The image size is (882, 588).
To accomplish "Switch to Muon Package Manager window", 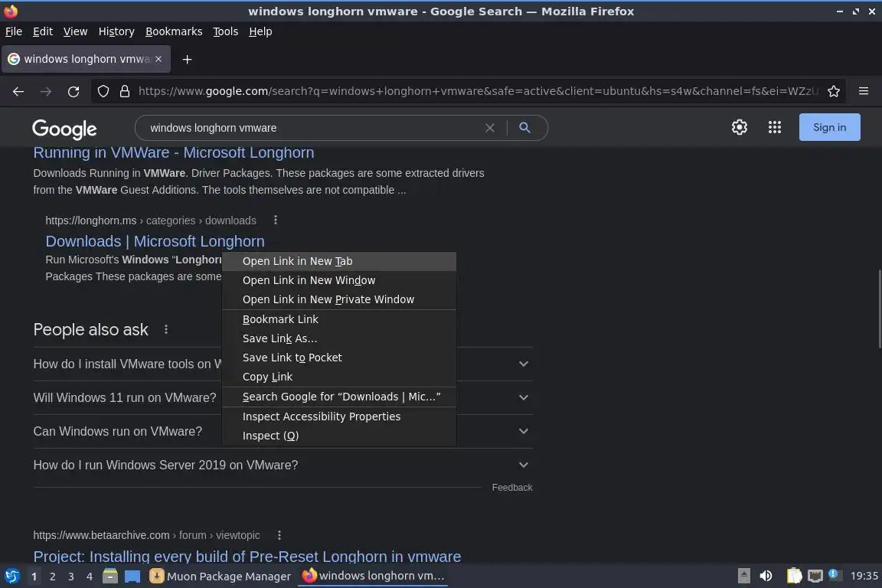I will tap(221, 577).
